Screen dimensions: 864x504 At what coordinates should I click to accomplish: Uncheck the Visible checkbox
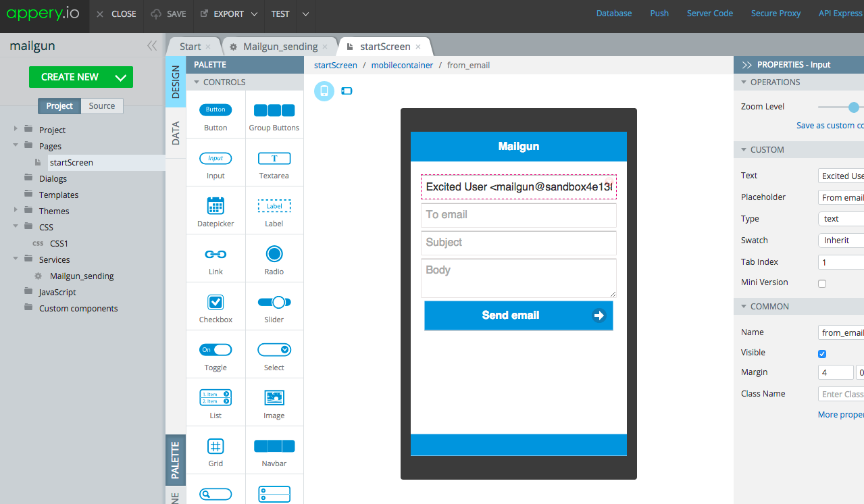(x=822, y=354)
